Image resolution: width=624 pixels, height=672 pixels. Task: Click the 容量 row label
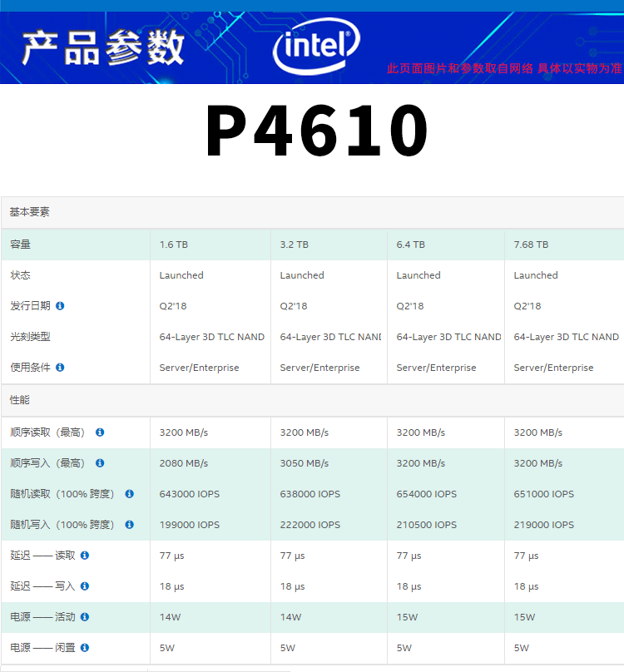pos(20,245)
